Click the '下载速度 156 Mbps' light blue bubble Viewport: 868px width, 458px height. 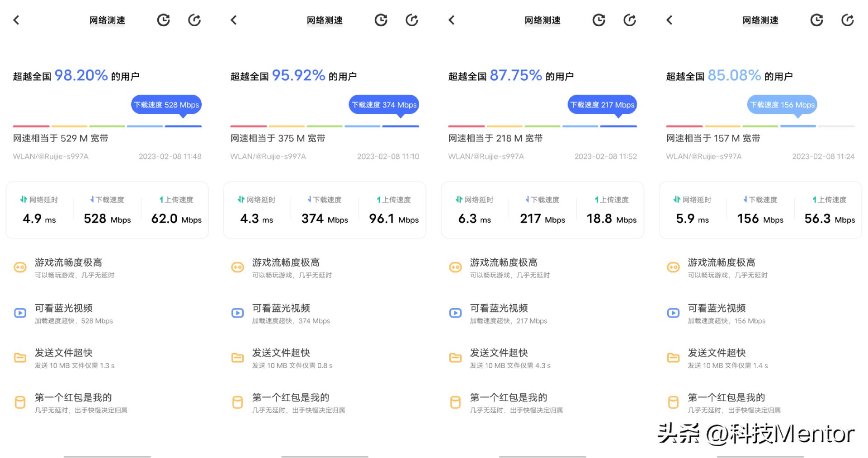pyautogui.click(x=782, y=105)
